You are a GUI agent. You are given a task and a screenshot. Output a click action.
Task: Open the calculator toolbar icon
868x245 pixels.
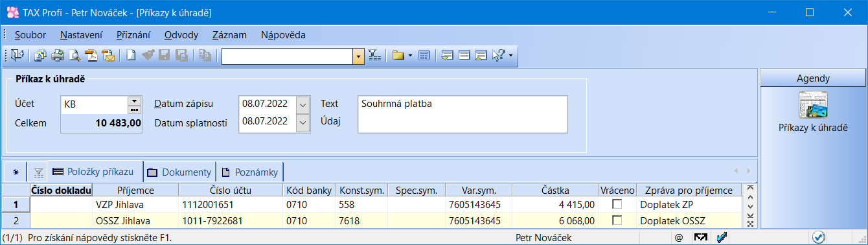click(424, 56)
